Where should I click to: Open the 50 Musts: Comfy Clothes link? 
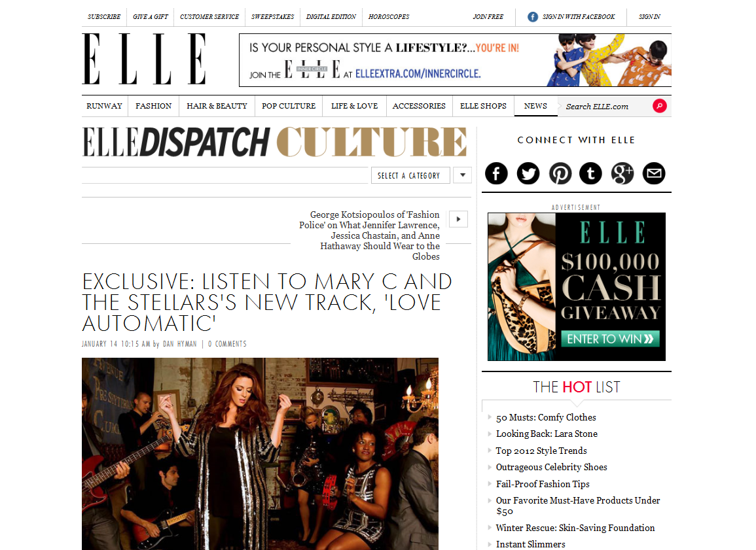[x=546, y=417]
